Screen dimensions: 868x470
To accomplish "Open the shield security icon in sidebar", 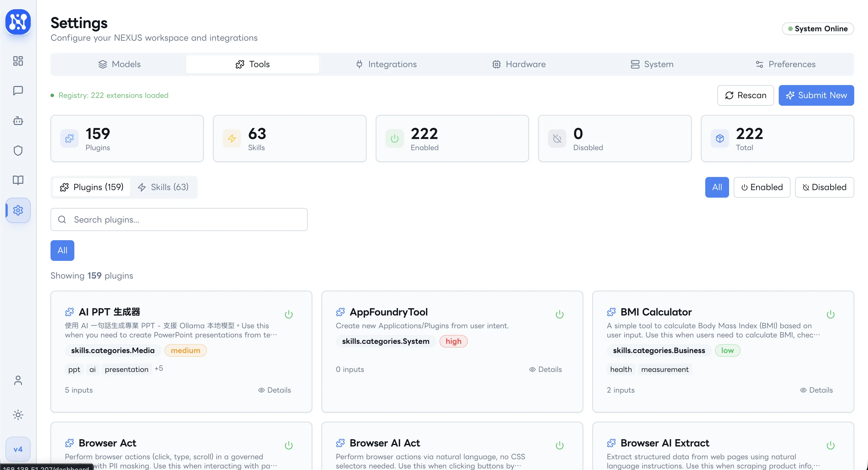I will tap(18, 150).
